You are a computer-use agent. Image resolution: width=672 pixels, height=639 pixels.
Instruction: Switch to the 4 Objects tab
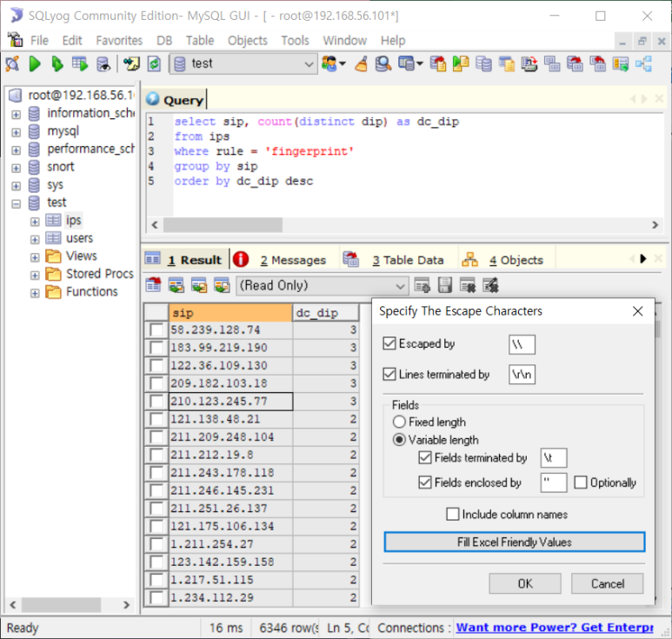516,260
